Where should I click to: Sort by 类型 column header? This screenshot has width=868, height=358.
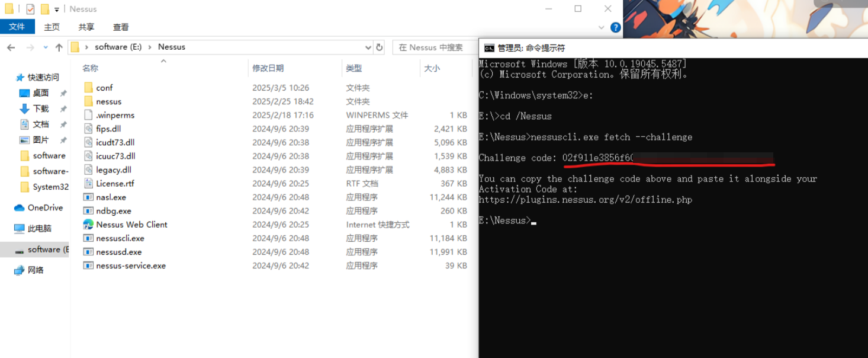(353, 68)
